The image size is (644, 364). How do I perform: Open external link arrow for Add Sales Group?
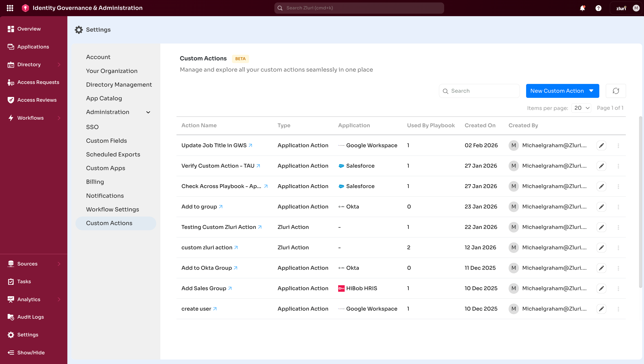pyautogui.click(x=230, y=288)
